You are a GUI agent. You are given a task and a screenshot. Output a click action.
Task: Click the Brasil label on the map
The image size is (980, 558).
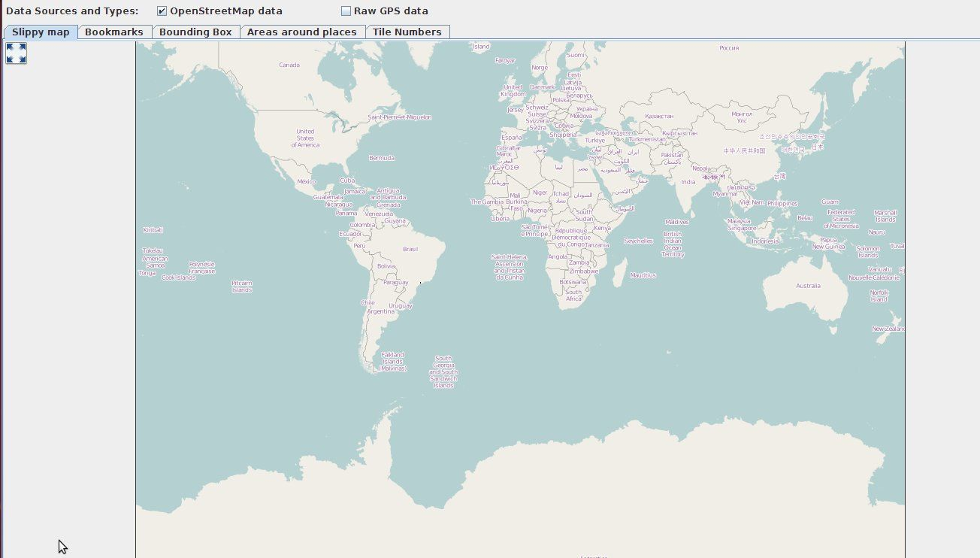(x=410, y=249)
